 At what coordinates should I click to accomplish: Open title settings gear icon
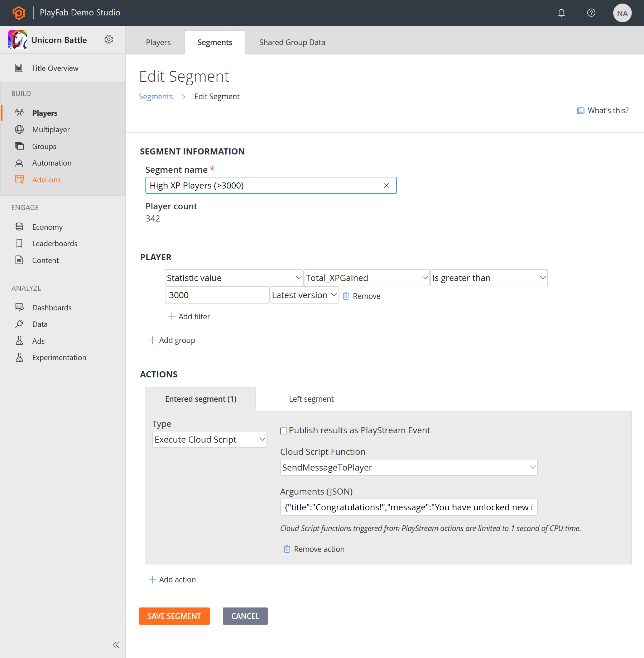(109, 39)
